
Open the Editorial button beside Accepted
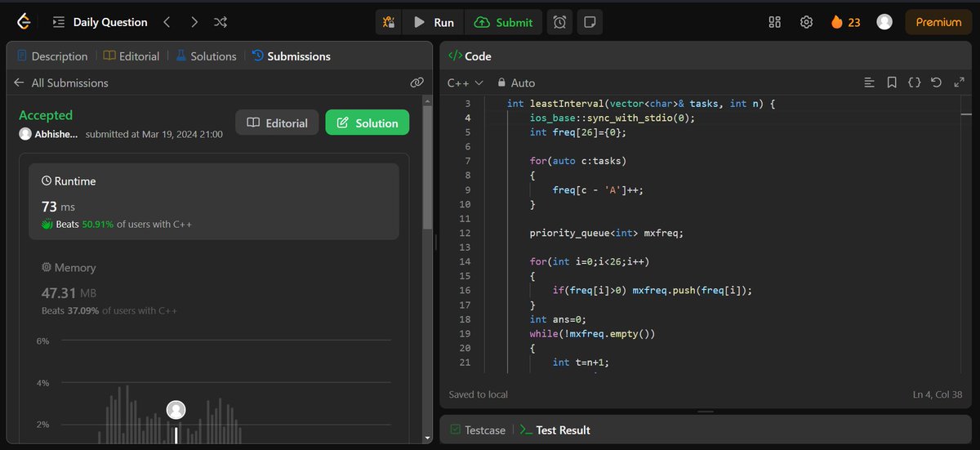[278, 123]
